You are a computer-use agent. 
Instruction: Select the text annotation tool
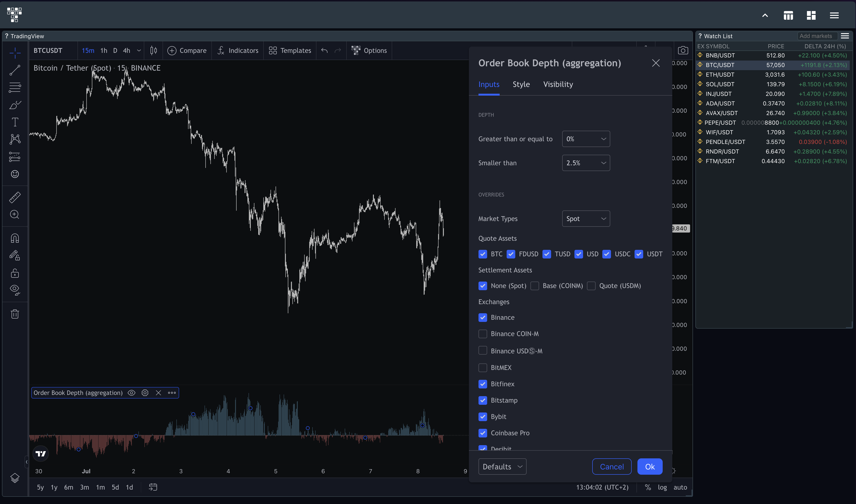point(15,122)
